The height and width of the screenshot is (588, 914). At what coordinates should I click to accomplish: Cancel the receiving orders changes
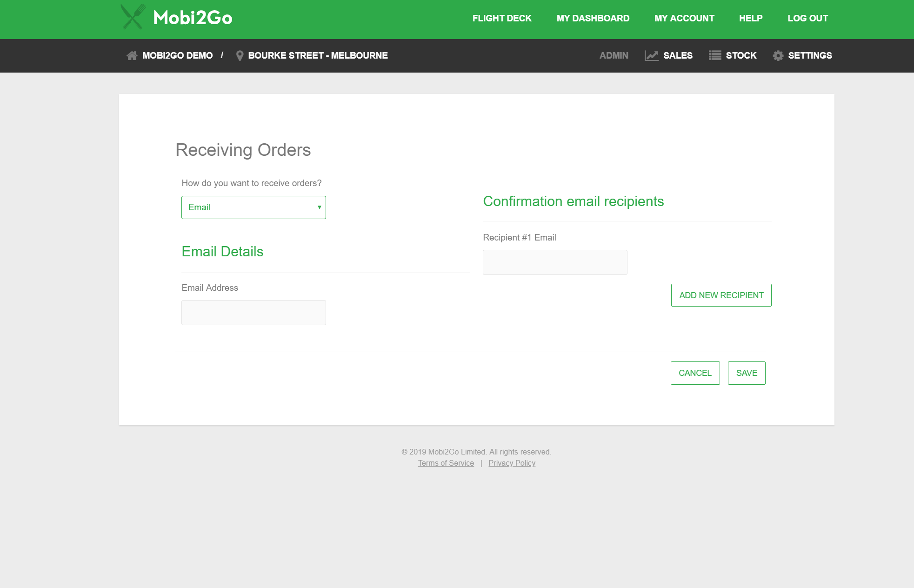pyautogui.click(x=695, y=373)
